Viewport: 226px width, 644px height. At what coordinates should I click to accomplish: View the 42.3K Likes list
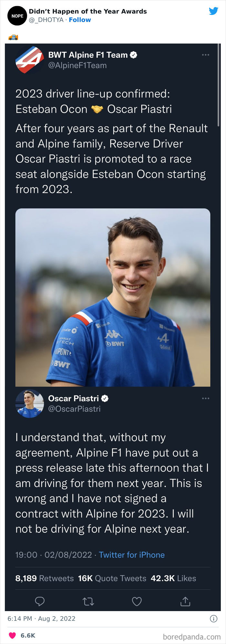tap(173, 578)
